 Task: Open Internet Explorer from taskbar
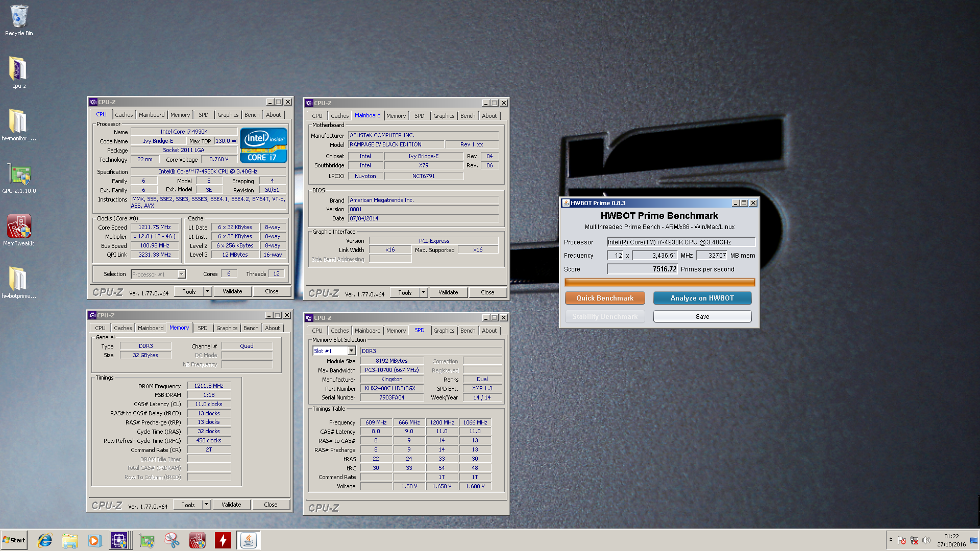pyautogui.click(x=45, y=540)
